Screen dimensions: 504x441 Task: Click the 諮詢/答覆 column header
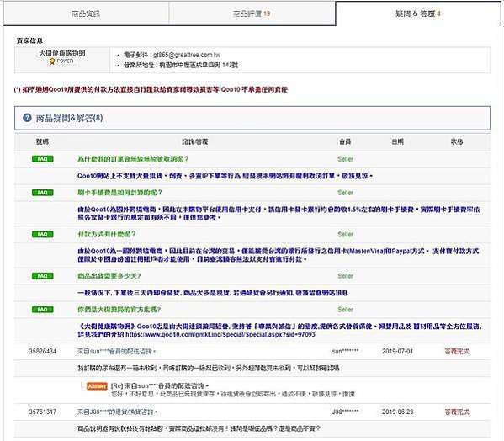click(x=195, y=141)
